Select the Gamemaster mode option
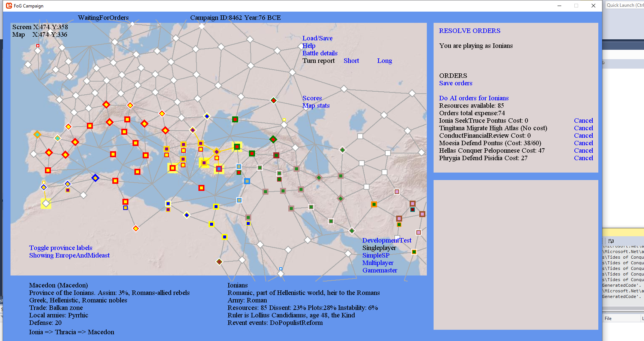This screenshot has height=341, width=644. coord(380,270)
